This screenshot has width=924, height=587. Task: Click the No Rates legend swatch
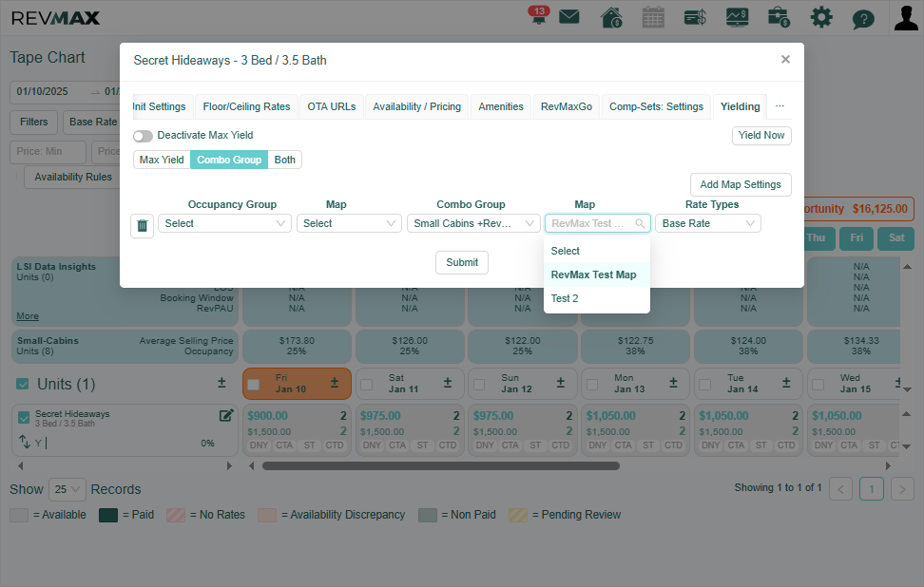click(x=176, y=515)
